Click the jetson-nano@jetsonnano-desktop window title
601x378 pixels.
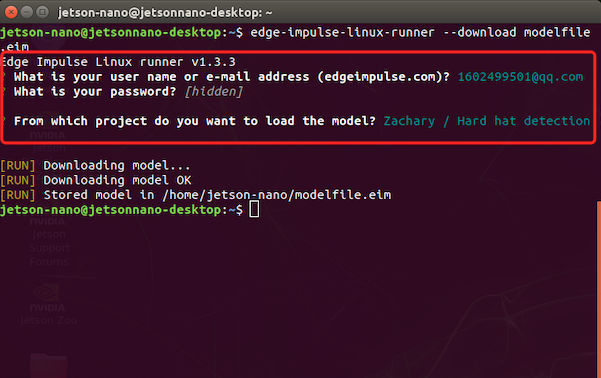point(165,13)
